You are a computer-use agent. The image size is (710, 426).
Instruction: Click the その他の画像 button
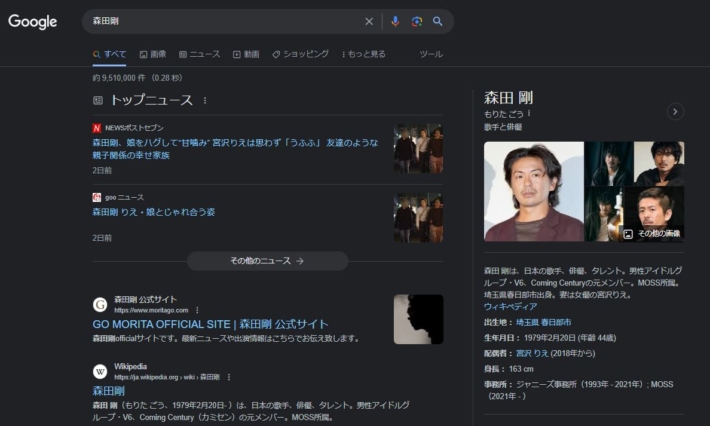(652, 234)
